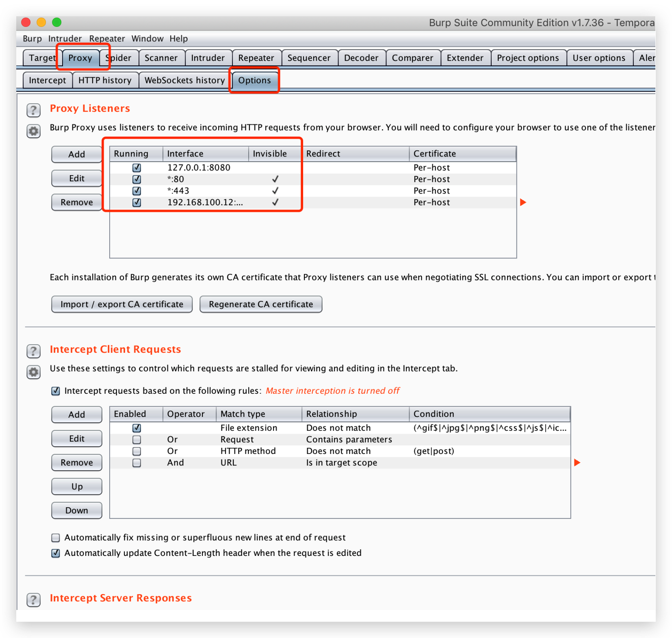Open the Intercept sub-tab

[x=48, y=80]
